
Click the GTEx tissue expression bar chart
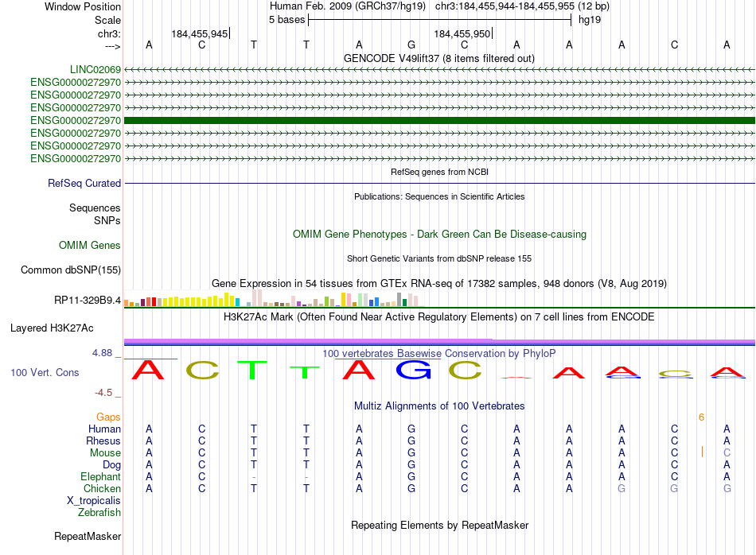274,298
